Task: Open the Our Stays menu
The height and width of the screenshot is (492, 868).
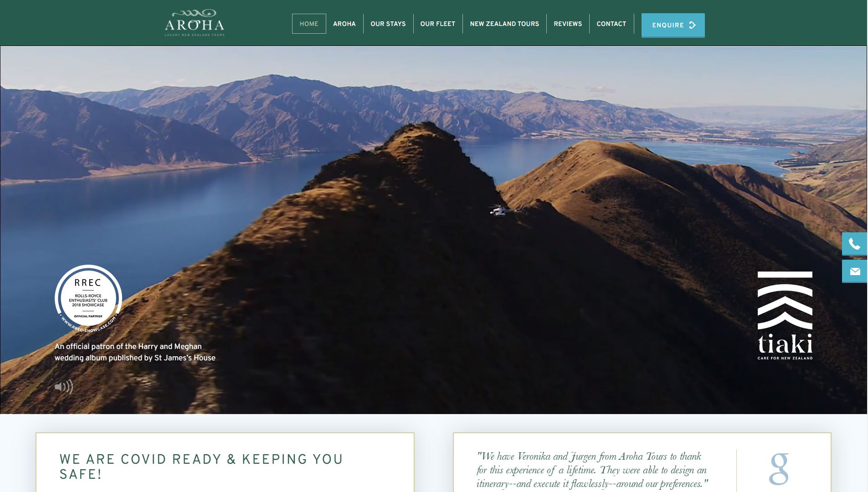Action: (x=388, y=24)
